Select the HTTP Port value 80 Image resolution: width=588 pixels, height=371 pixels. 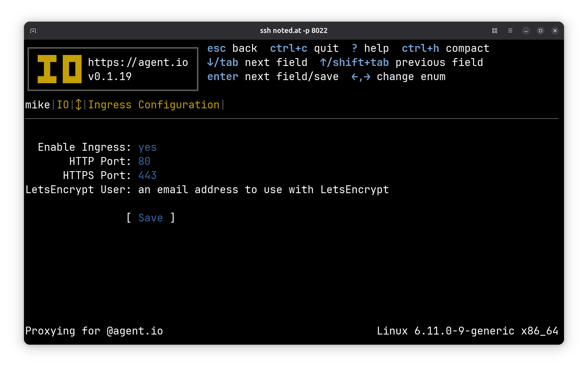click(x=144, y=161)
